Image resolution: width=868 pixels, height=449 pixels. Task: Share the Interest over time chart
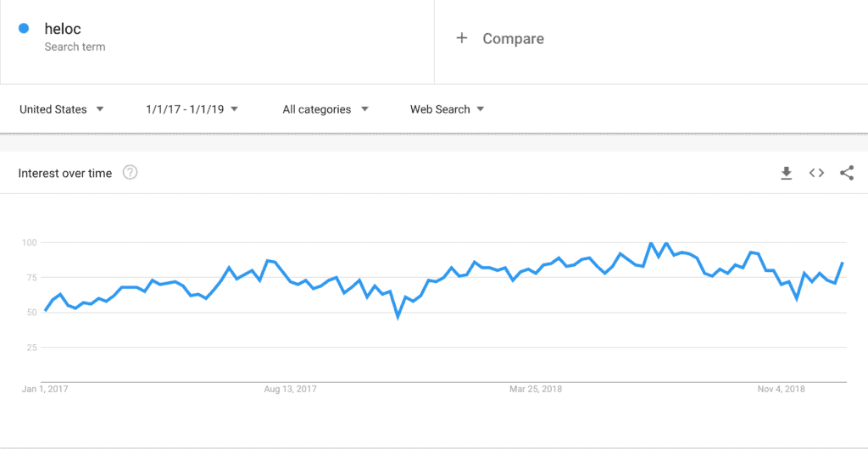pyautogui.click(x=847, y=173)
